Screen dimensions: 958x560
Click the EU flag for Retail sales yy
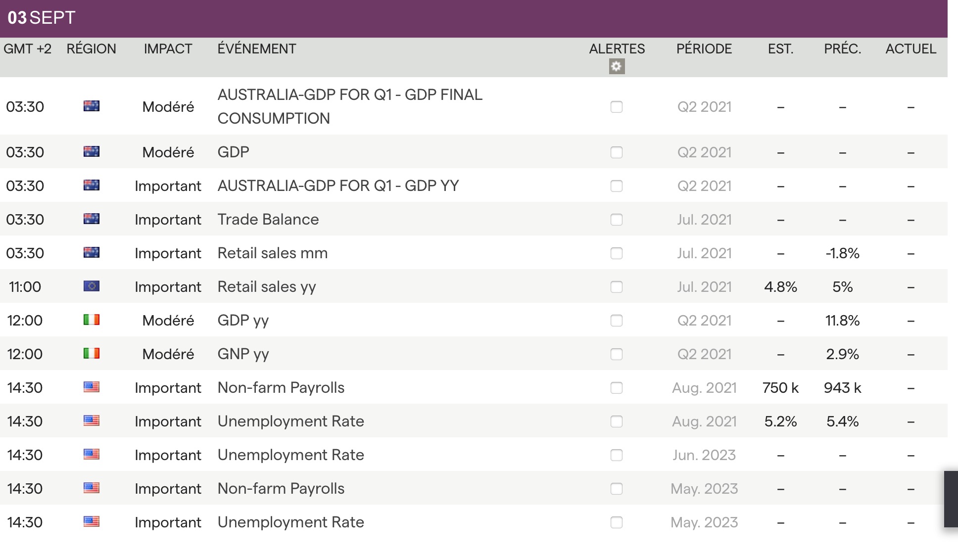(x=92, y=286)
